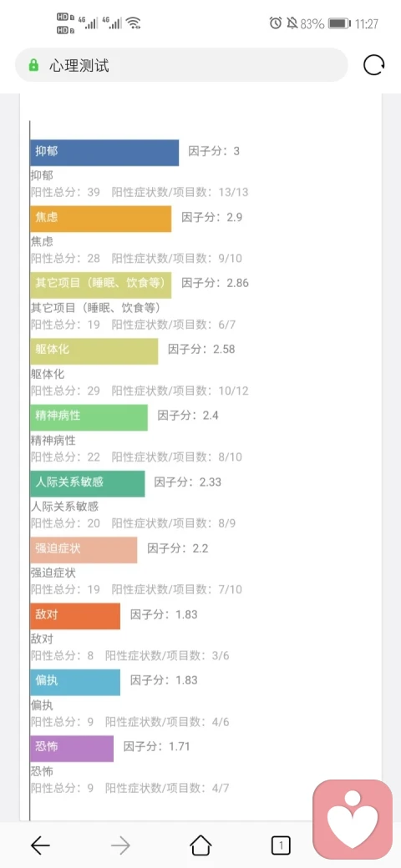Select the orange 敌对 bar
This screenshot has width=401, height=868.
[x=75, y=616]
